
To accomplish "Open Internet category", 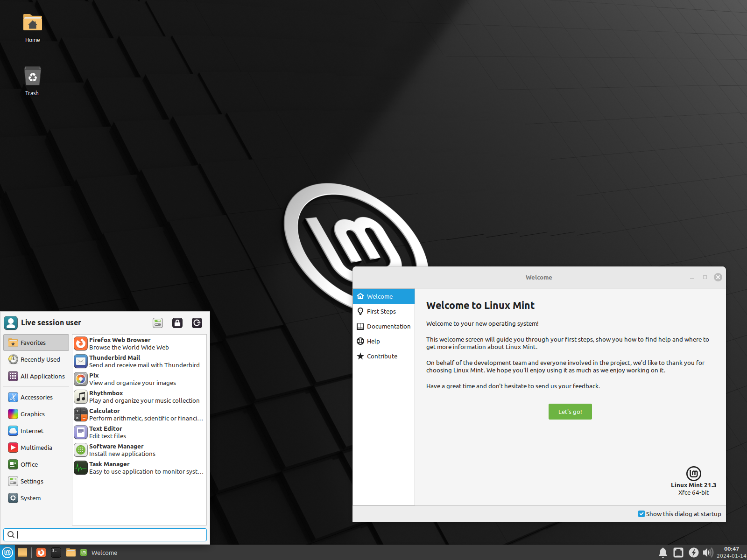I will [x=36, y=431].
